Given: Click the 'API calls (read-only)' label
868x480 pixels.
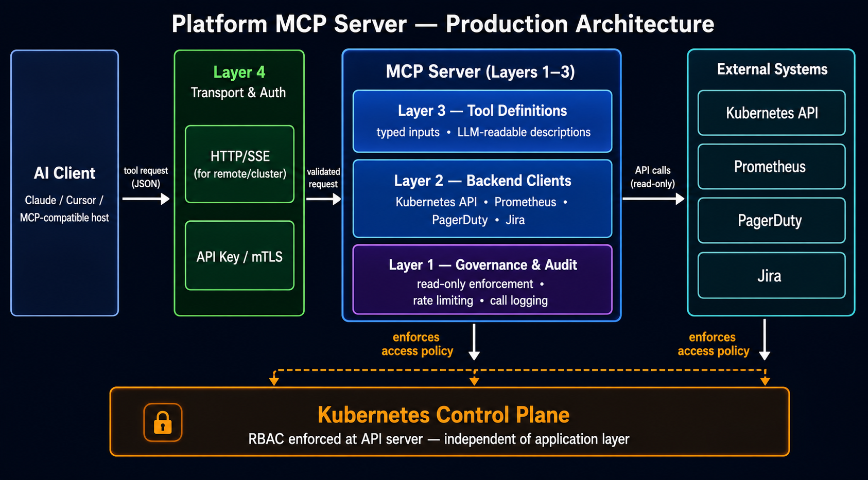Looking at the screenshot, I should tap(653, 176).
